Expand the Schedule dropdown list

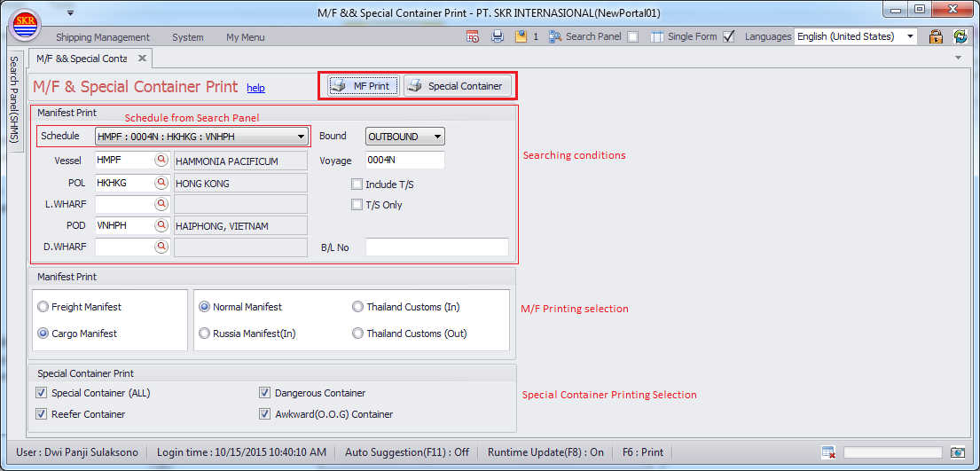(302, 137)
